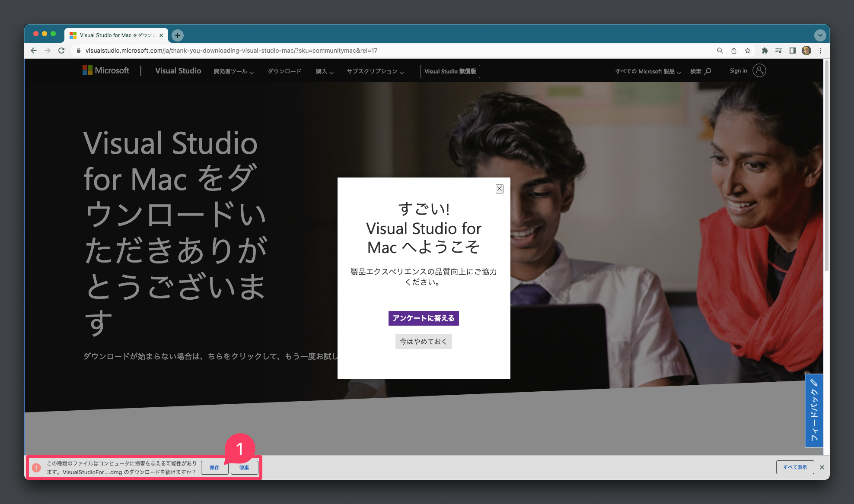Close the Visual Studio for Mac tab

[161, 35]
